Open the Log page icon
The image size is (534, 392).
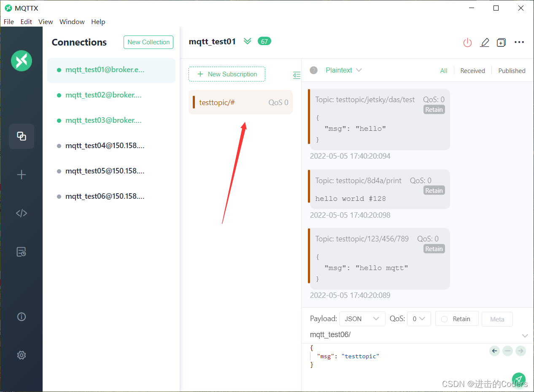point(22,252)
